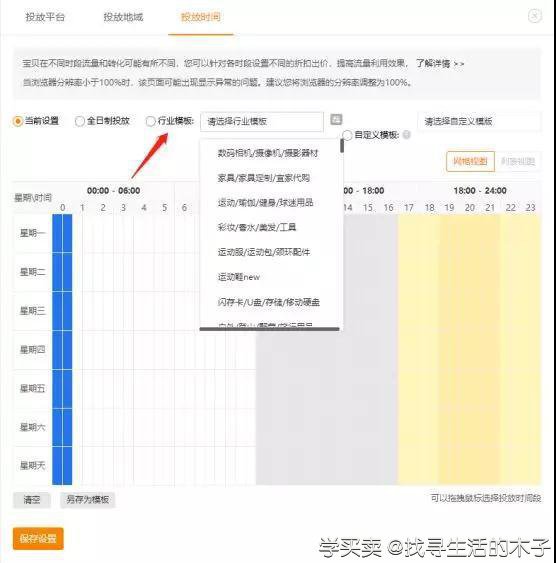Click the help icon next to 自定义模板
The width and height of the screenshot is (556, 563).
(407, 135)
